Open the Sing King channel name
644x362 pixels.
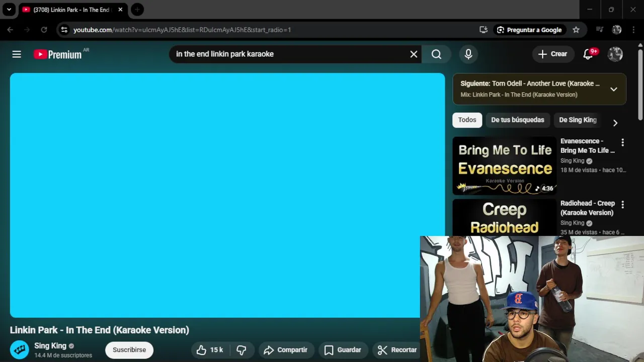coord(50,346)
